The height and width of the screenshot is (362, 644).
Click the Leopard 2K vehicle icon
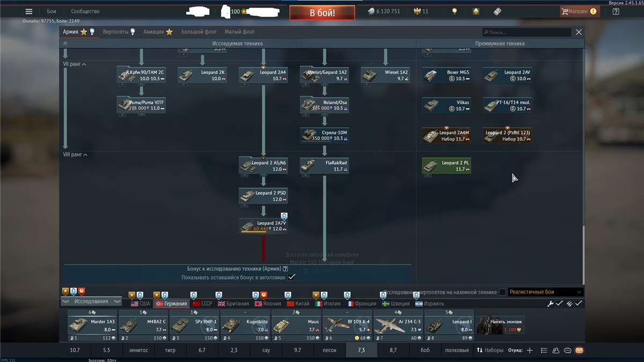[x=186, y=76]
